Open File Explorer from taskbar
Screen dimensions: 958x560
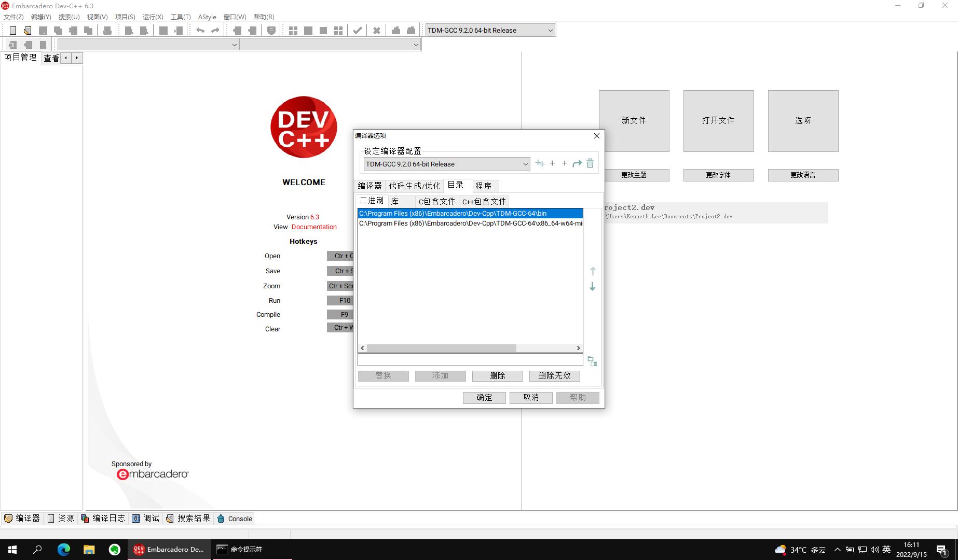[89, 550]
